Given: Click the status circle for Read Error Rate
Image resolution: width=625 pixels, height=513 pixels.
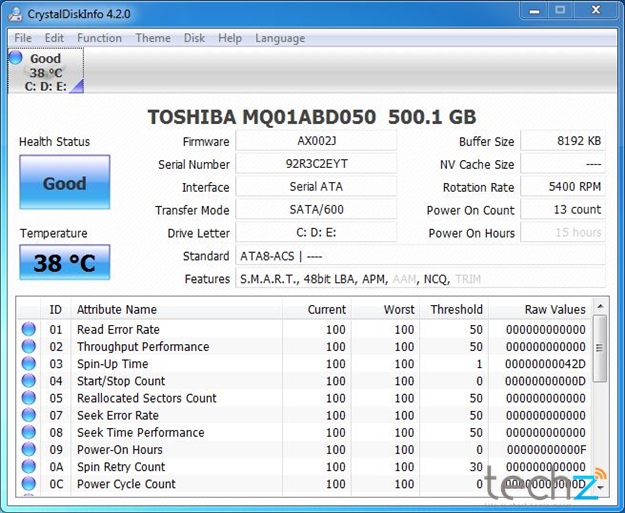Looking at the screenshot, I should (x=28, y=329).
